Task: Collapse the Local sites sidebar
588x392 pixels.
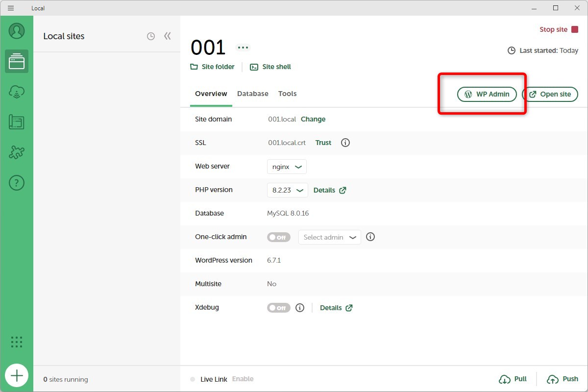Action: pyautogui.click(x=168, y=36)
